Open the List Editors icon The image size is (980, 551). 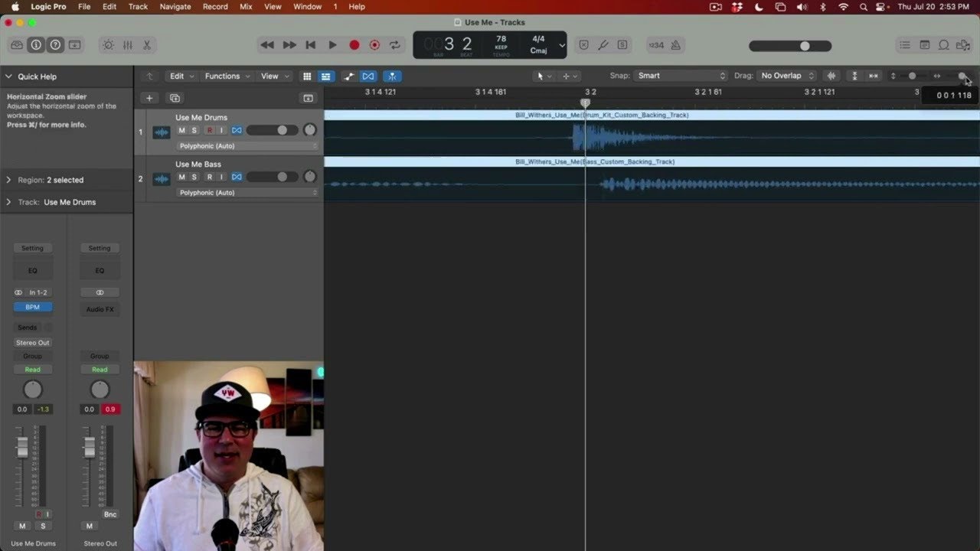coord(905,45)
